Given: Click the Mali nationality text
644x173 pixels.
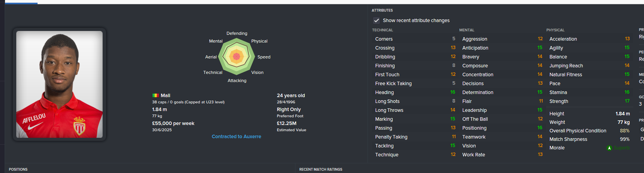Looking at the screenshot, I should click(x=165, y=96).
